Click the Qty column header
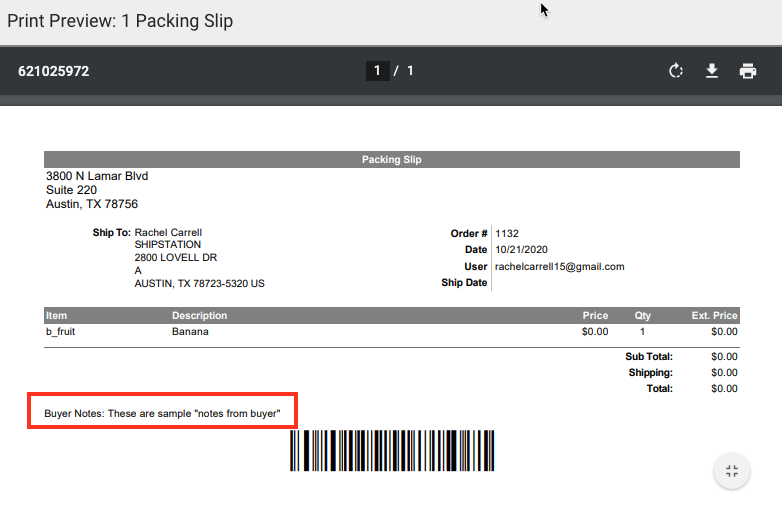This screenshot has height=510, width=782. pos(642,316)
